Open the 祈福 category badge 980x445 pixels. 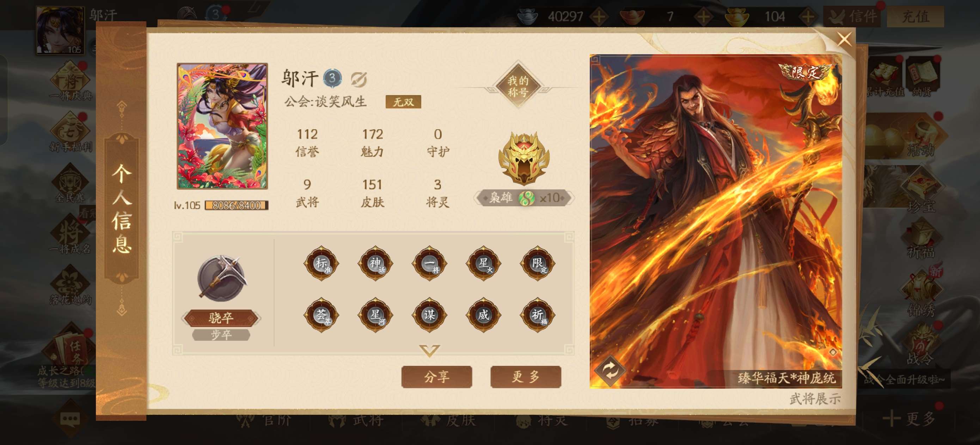[538, 315]
